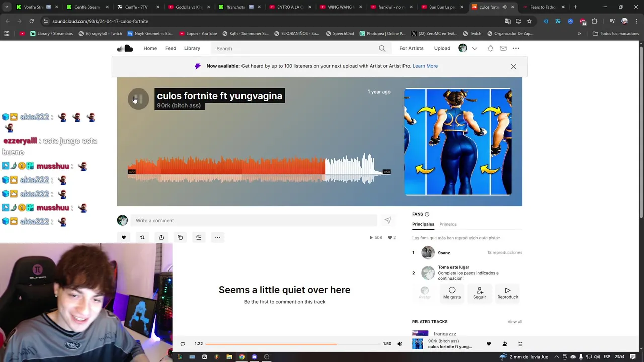Open the Feed tab
This screenshot has width=644, height=362.
171,48
